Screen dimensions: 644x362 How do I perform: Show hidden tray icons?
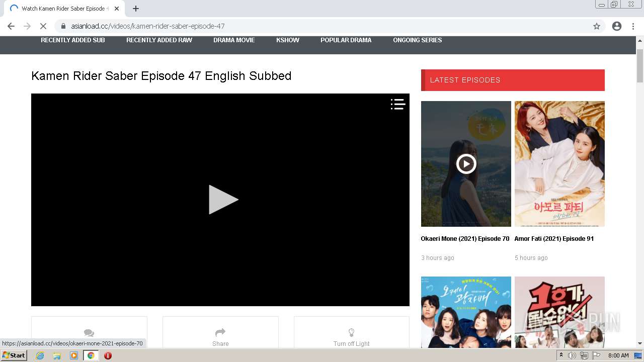561,355
